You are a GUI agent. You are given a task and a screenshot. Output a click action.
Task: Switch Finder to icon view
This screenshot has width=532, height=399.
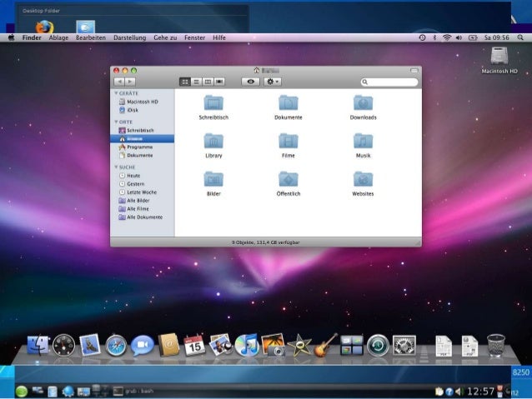click(x=185, y=82)
